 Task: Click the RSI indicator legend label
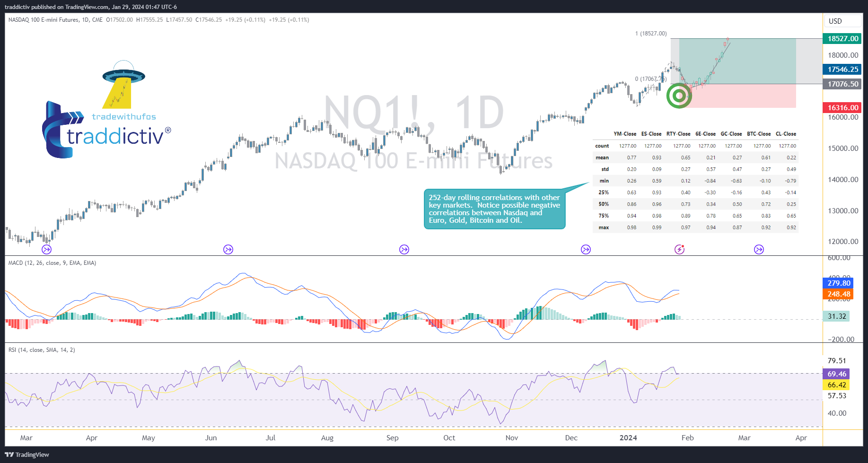42,350
